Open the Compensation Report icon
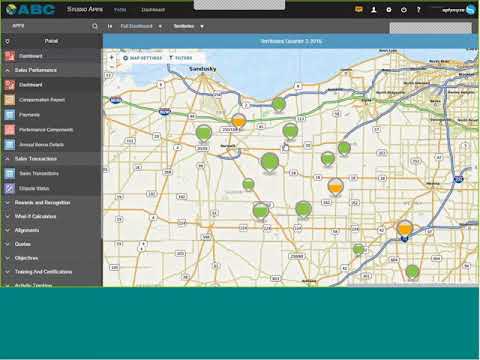The image size is (480, 360). [10, 100]
